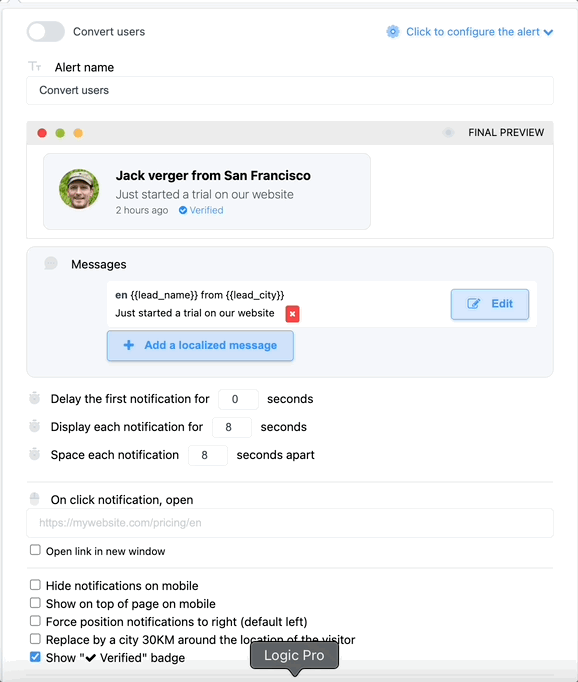Click Add a localized message button
Viewport: 578px width, 682px height.
coord(200,345)
